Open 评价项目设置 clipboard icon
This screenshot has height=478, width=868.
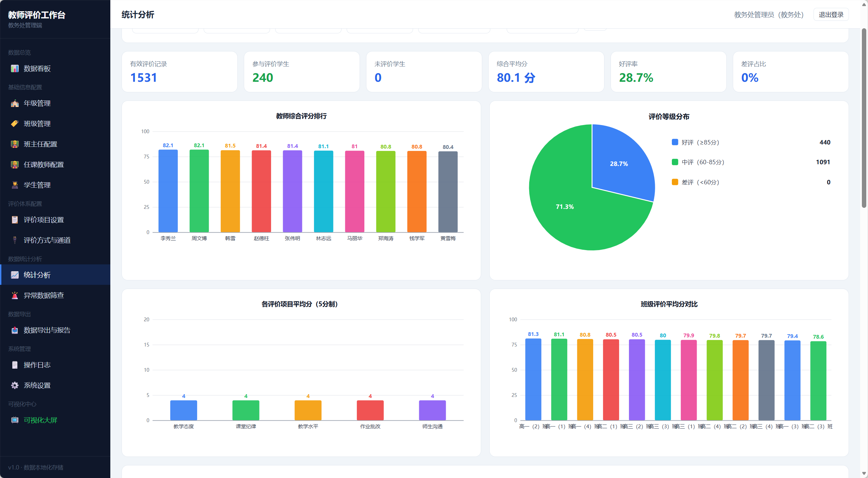point(15,220)
